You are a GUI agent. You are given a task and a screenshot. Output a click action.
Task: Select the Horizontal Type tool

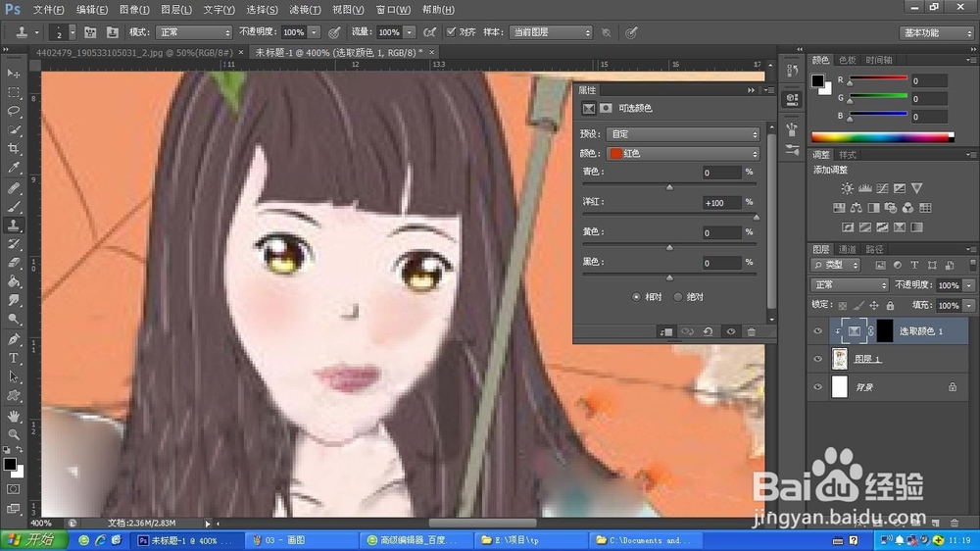coord(13,359)
